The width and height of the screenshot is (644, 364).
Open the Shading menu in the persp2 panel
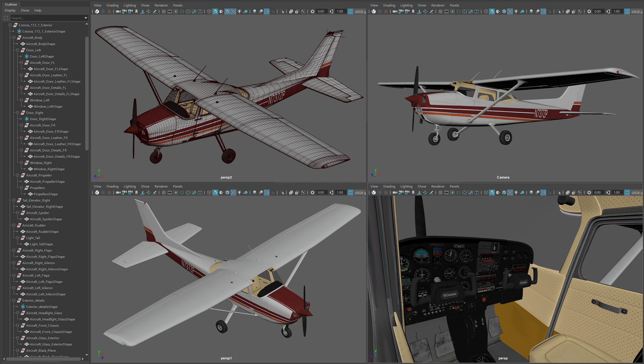pos(112,5)
